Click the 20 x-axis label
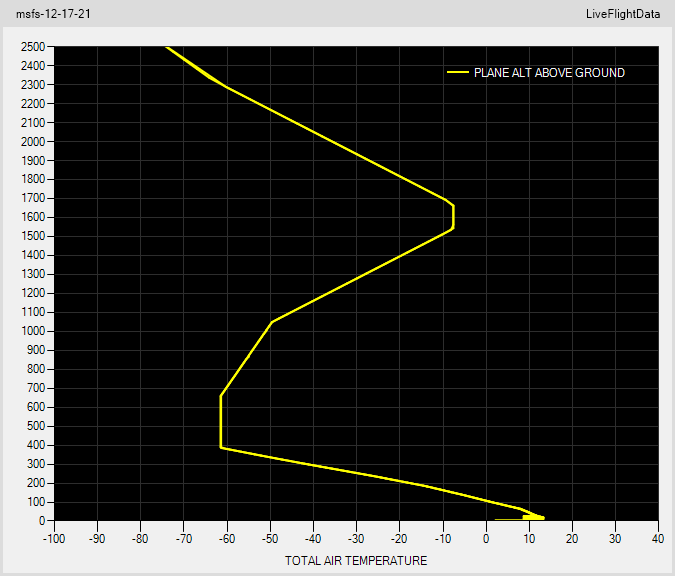675x576 pixels. [x=572, y=539]
